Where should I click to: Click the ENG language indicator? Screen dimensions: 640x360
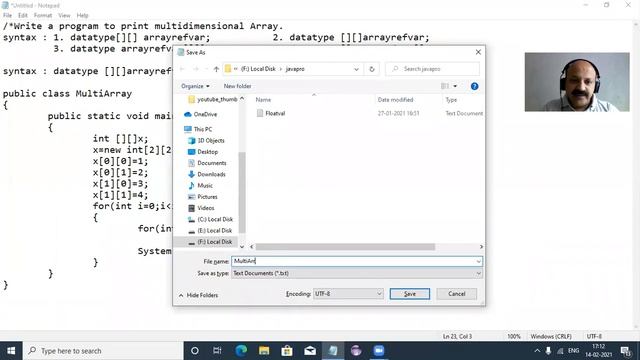[573, 351]
